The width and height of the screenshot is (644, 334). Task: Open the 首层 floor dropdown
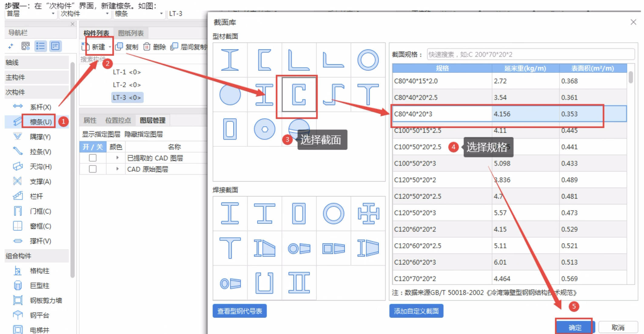click(31, 14)
